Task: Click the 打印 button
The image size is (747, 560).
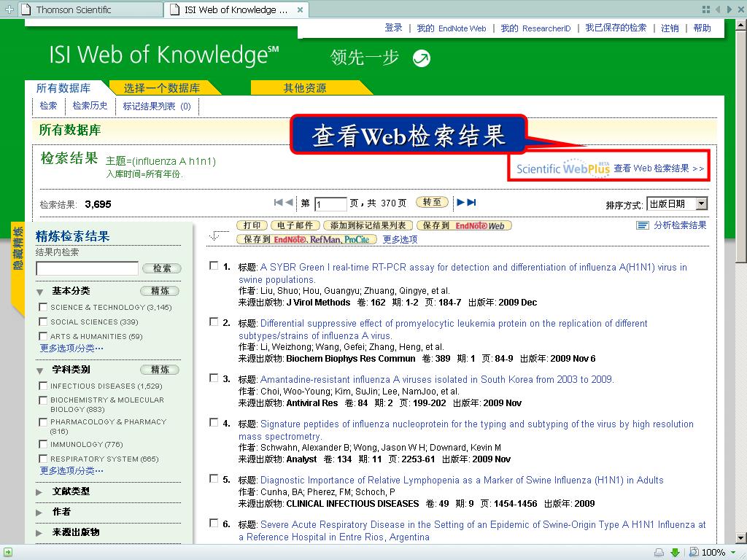Action: pos(252,225)
